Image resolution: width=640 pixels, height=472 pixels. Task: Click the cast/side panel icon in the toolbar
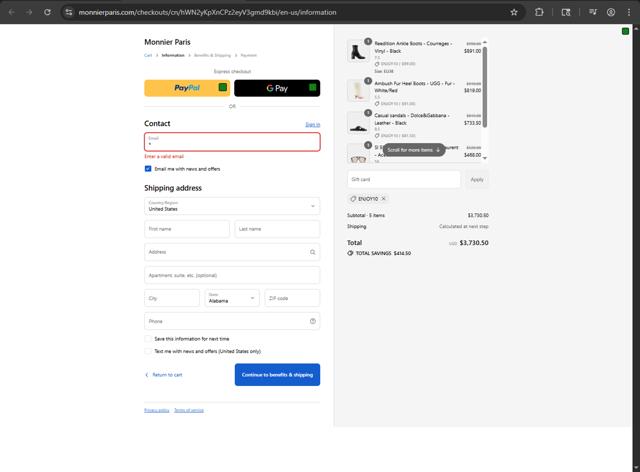click(x=566, y=12)
